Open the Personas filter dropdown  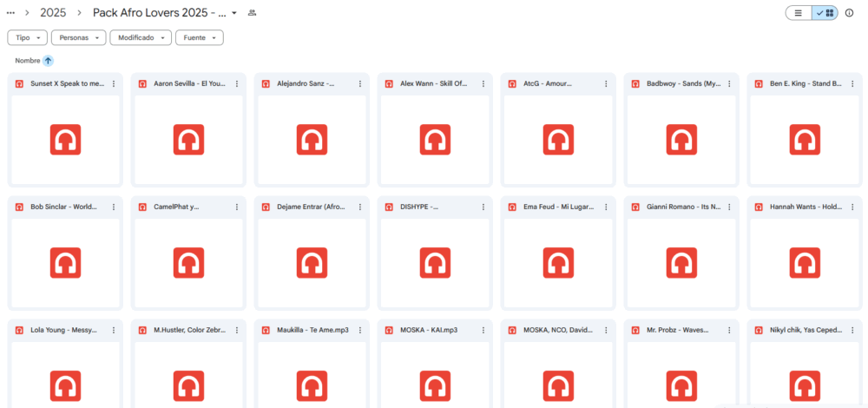pyautogui.click(x=79, y=37)
